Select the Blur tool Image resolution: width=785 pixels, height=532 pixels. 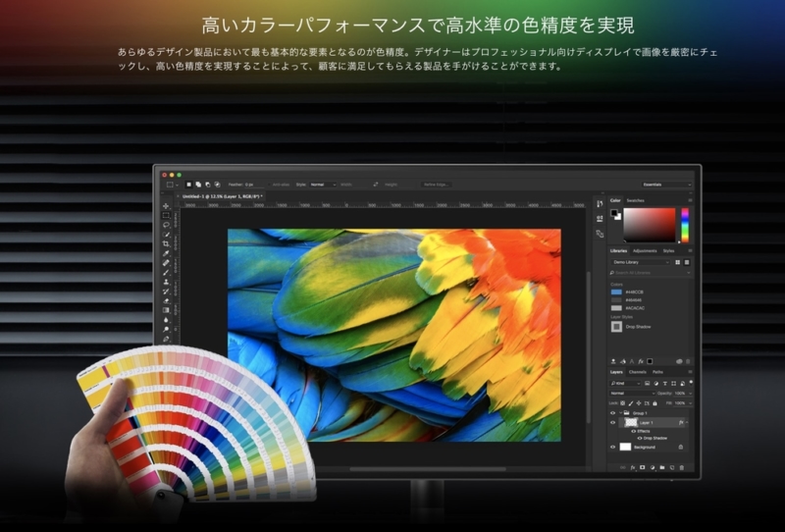[166, 320]
